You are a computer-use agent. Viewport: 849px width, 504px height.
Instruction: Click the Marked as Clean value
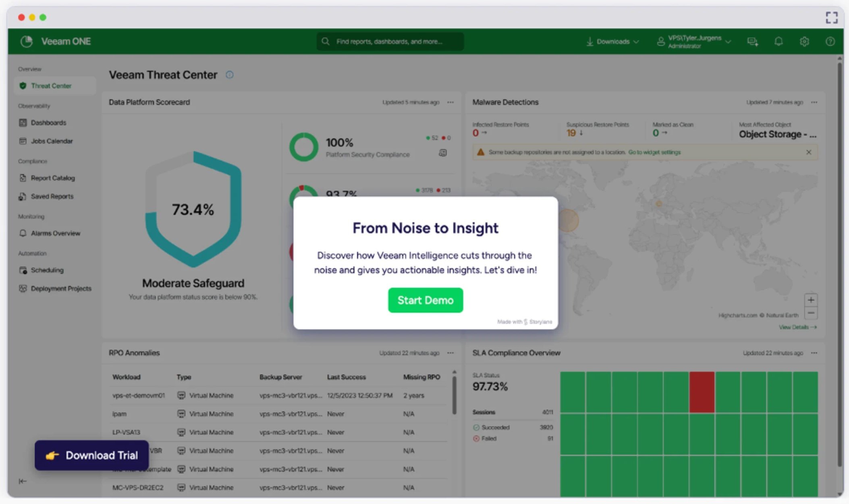pos(656,133)
